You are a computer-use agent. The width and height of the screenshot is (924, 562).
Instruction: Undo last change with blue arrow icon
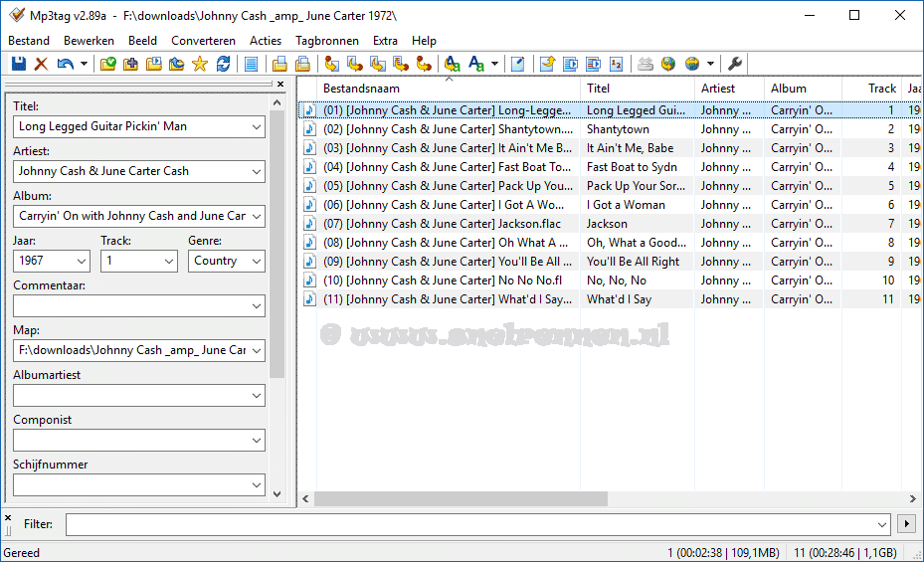65,64
